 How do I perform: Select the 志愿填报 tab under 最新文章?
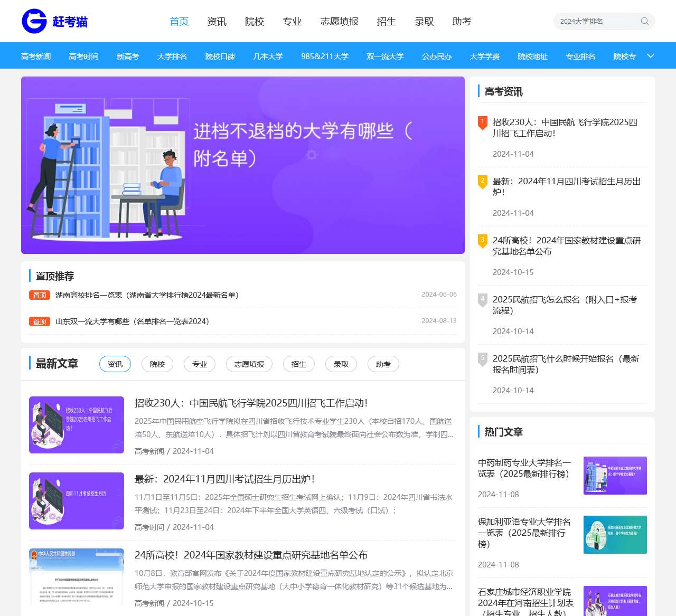(x=249, y=364)
